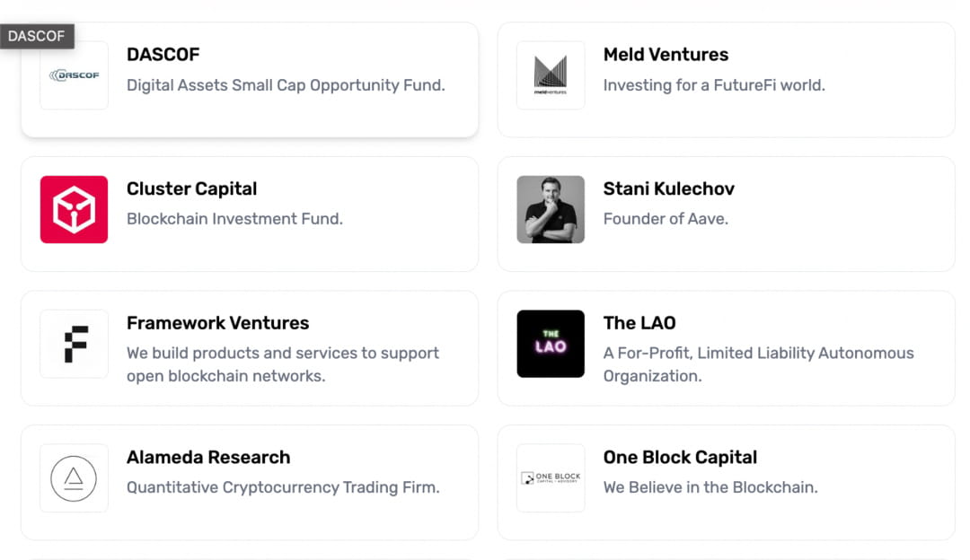This screenshot has width=970, height=560.
Task: Select the Cluster Capital heading
Action: tap(191, 188)
